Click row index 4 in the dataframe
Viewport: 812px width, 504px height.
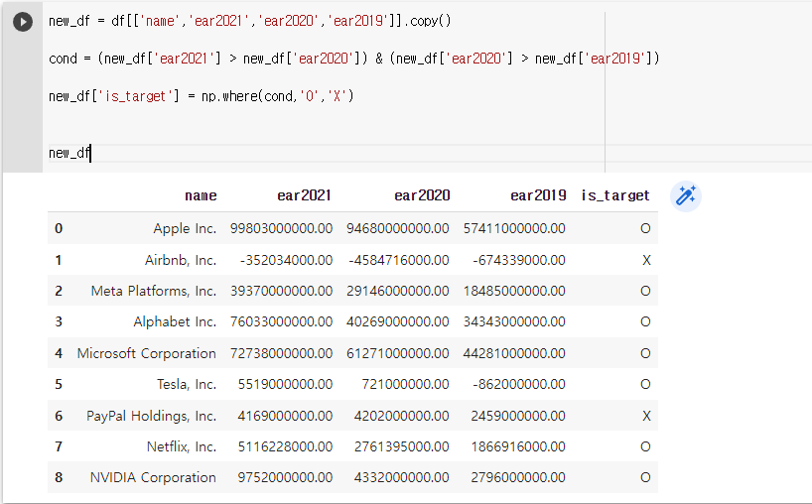(59, 353)
